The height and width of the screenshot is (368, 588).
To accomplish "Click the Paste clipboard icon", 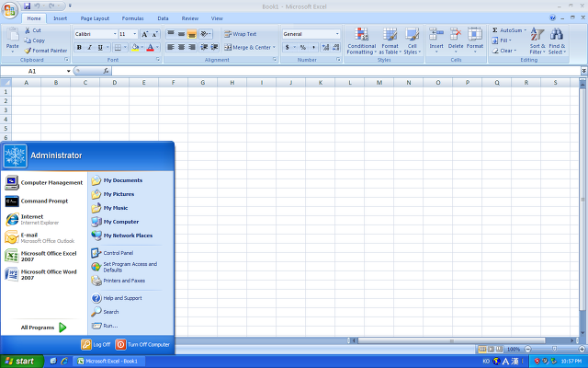I will pos(12,35).
